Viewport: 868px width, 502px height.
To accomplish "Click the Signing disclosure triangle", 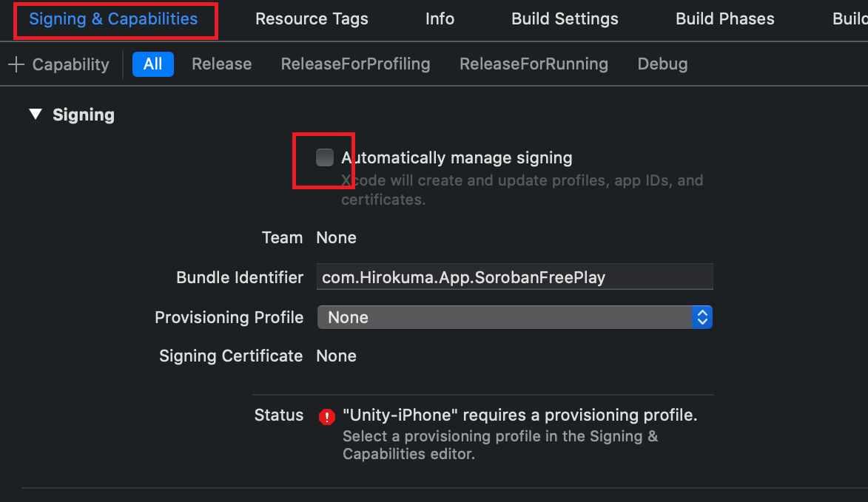I will pyautogui.click(x=36, y=115).
